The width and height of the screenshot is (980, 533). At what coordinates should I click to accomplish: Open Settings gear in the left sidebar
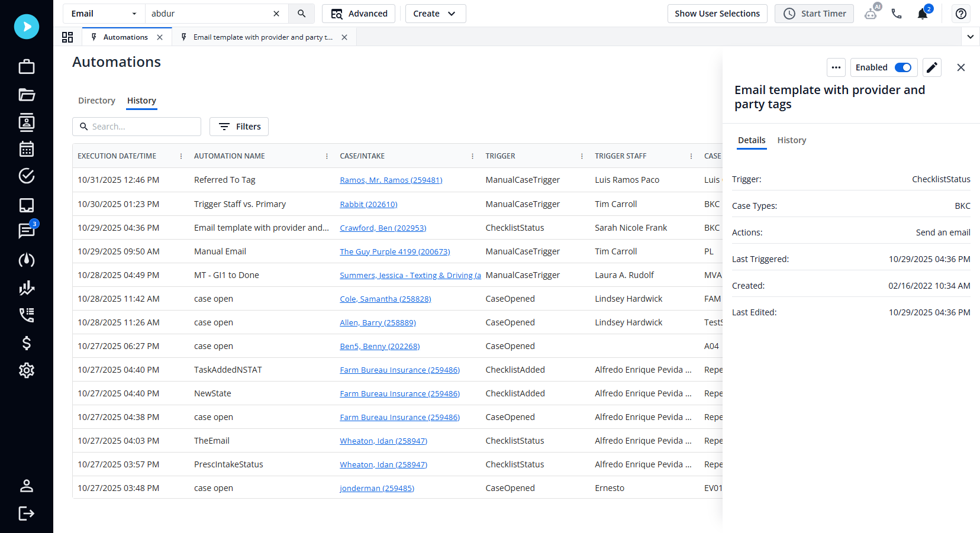tap(27, 370)
